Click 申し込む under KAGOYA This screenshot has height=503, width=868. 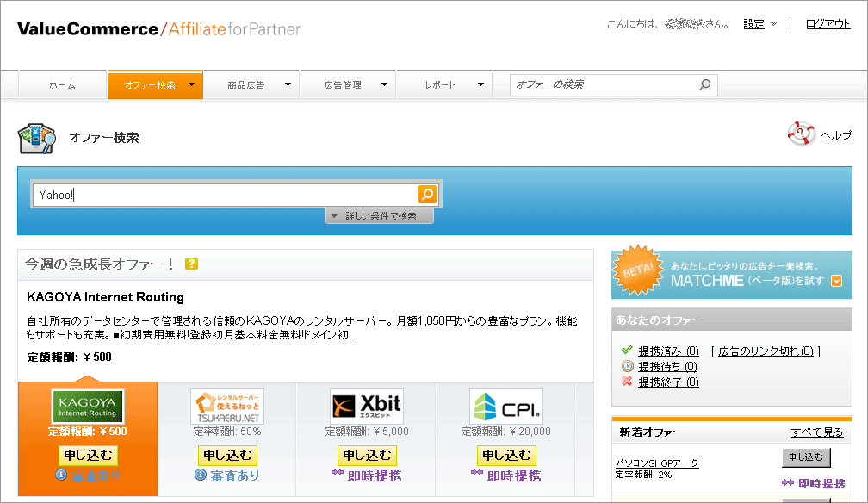[88, 456]
